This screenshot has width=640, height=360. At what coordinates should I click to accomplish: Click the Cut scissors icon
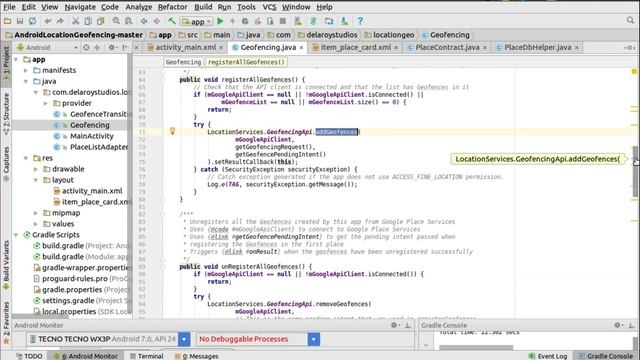point(76,21)
